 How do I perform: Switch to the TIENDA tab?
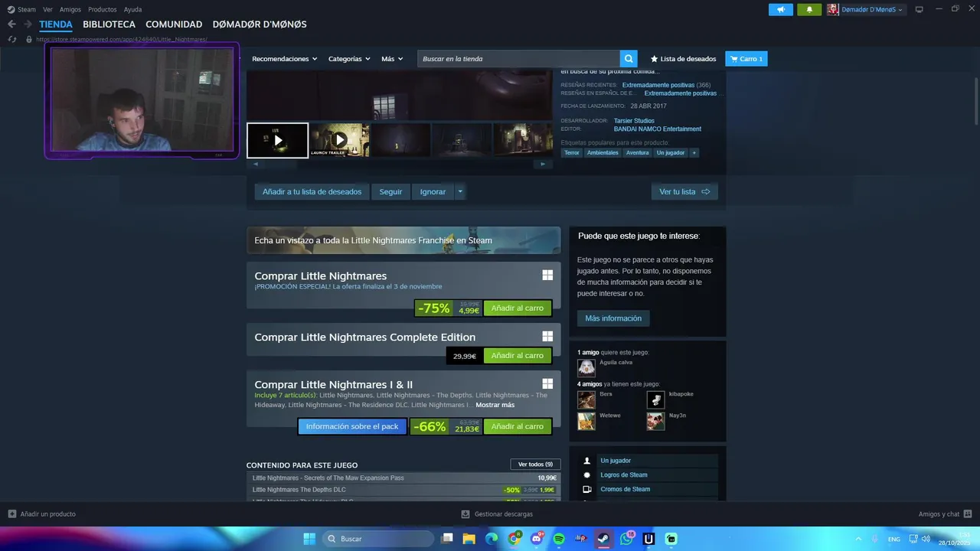coord(56,24)
